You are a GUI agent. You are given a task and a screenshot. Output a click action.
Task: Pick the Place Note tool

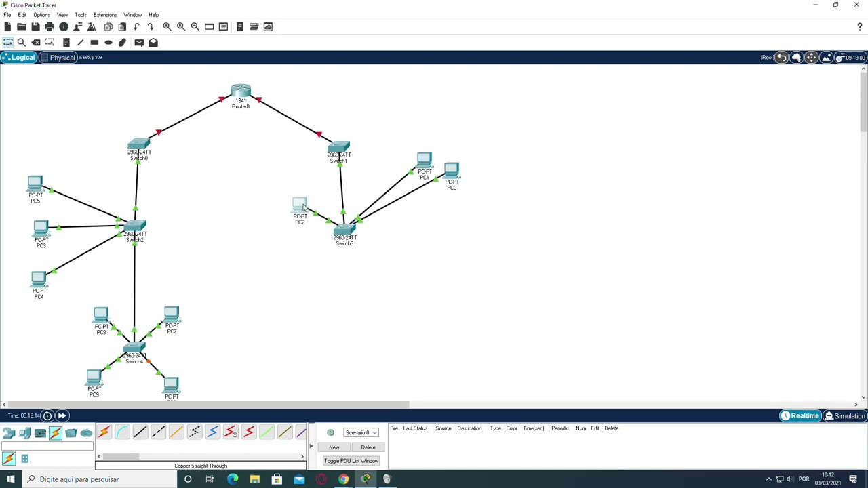[66, 42]
